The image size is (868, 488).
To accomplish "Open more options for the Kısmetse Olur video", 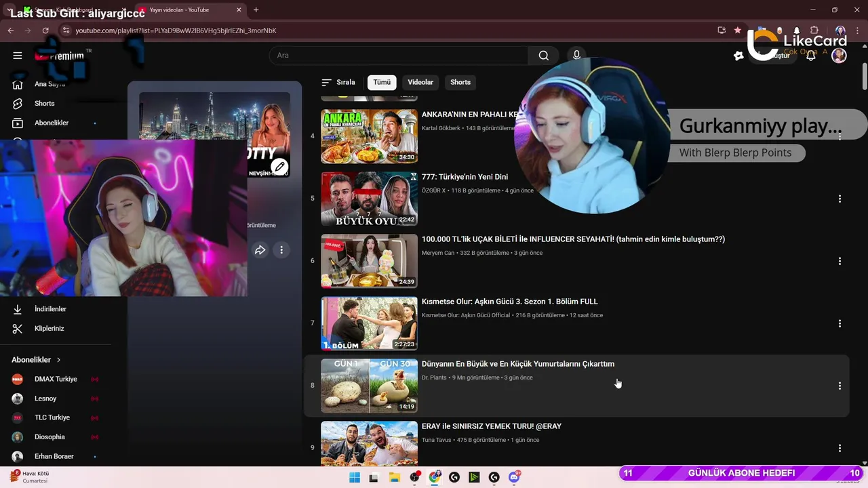I will [840, 323].
